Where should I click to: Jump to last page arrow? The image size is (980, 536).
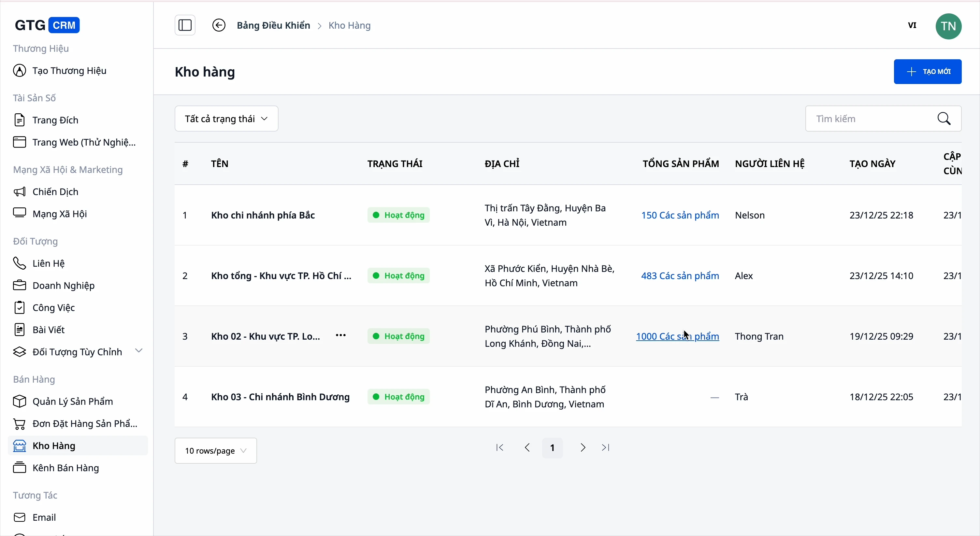pyautogui.click(x=606, y=448)
